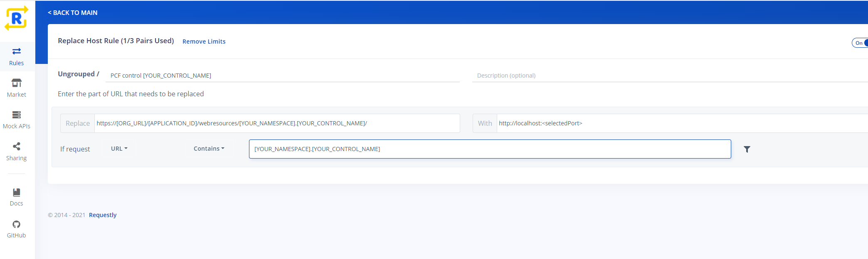Viewport: 868px width, 259px height.
Task: Click Back to Main
Action: point(73,13)
